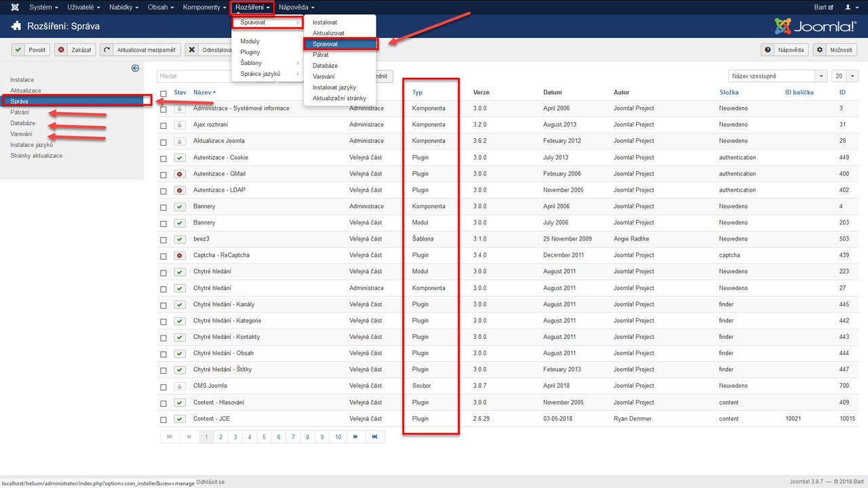Click lock icon for CMS Joomla
The image size is (868, 488).
[x=180, y=386]
